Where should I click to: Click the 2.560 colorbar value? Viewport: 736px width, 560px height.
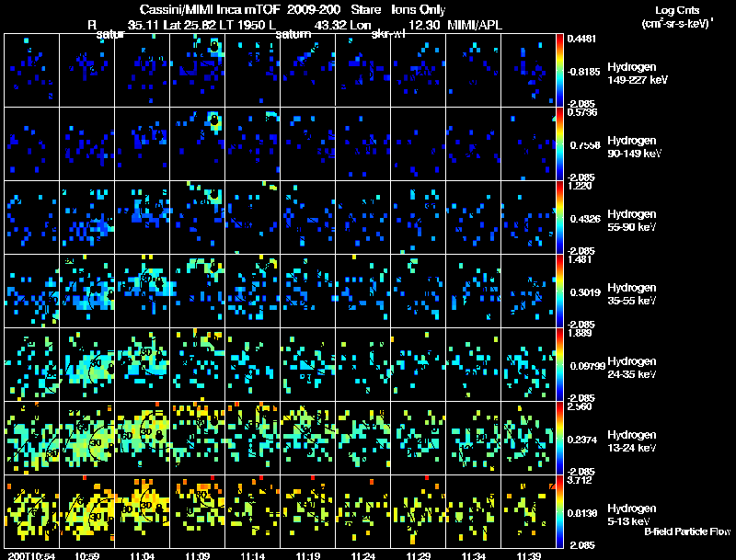click(580, 406)
